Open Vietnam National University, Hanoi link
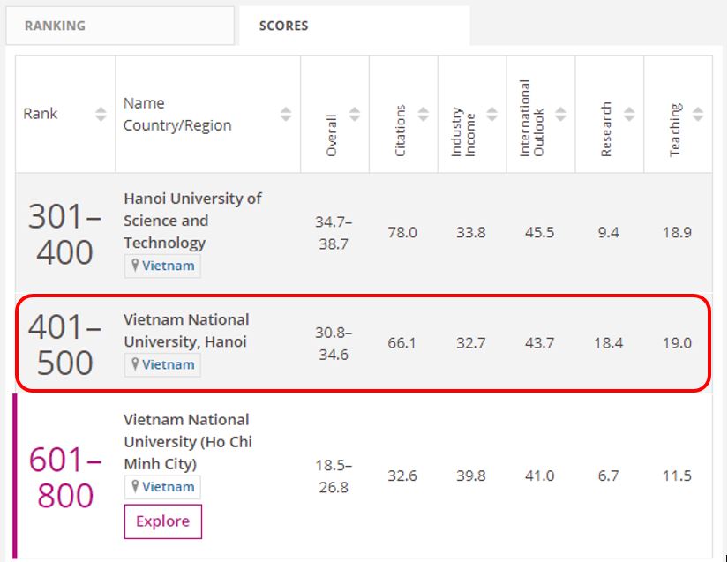This screenshot has width=728, height=562. (186, 330)
